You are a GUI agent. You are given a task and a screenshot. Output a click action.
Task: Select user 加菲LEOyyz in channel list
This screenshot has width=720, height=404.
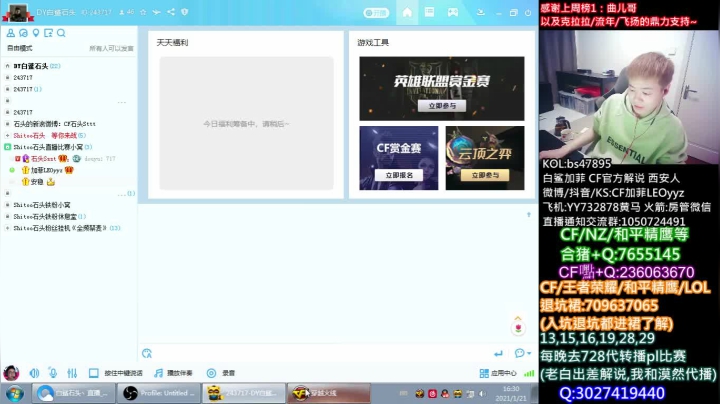pos(46,170)
